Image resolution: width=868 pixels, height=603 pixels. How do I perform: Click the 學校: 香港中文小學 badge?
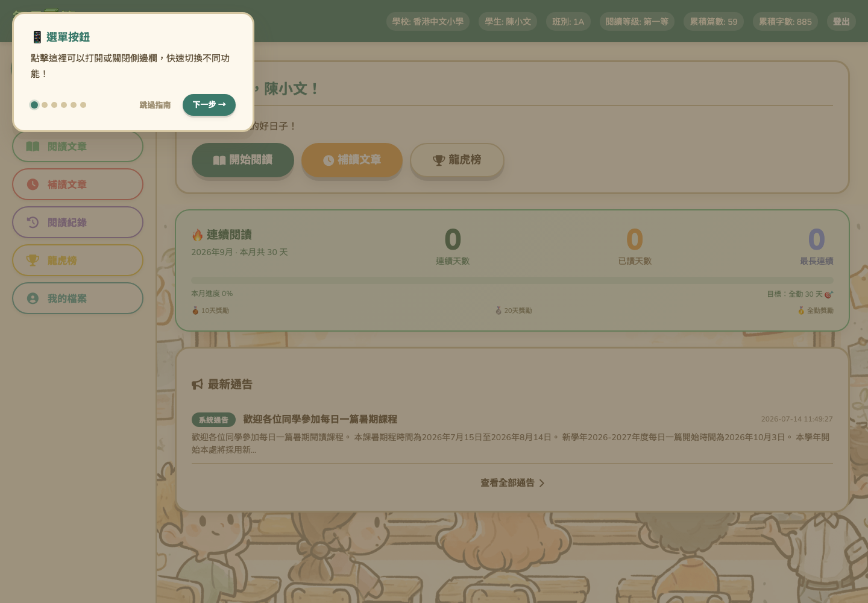pos(428,22)
